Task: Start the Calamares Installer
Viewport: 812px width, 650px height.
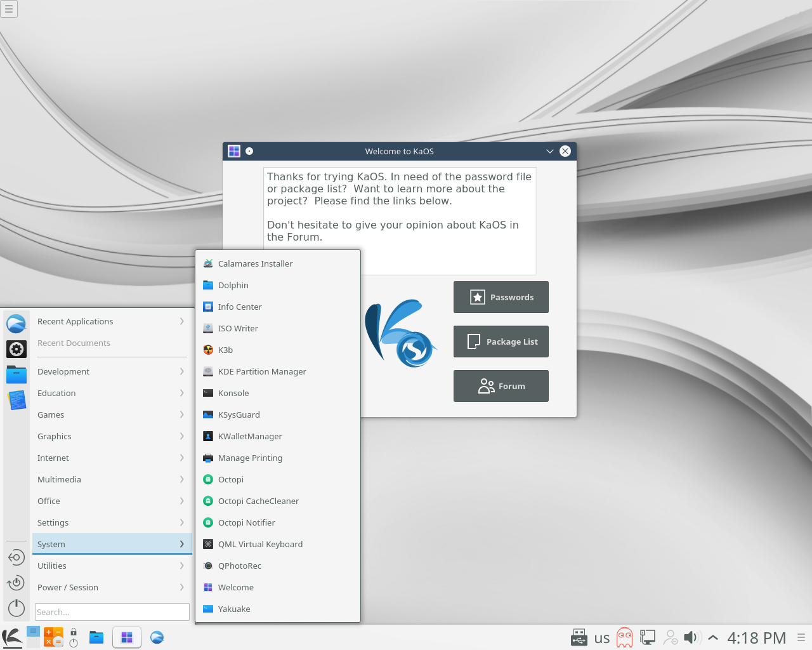Action: pos(278,264)
